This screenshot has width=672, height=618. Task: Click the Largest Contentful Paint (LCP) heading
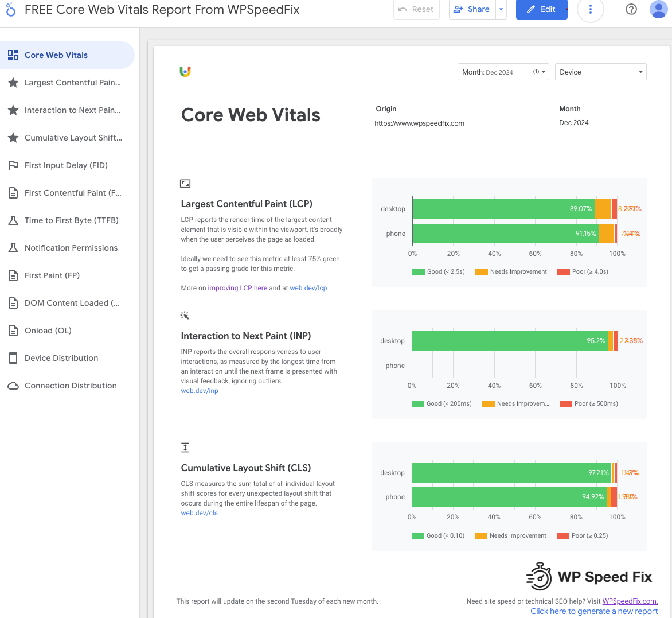[247, 204]
